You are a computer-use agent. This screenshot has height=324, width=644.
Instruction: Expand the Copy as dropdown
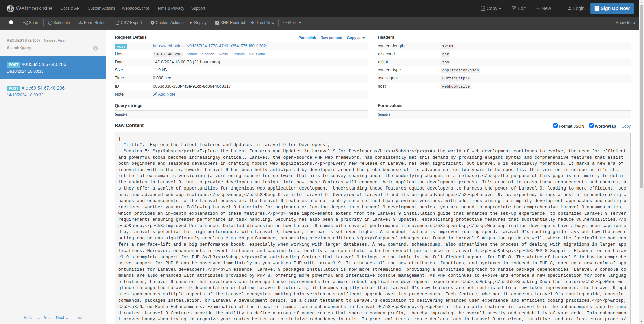356,38
